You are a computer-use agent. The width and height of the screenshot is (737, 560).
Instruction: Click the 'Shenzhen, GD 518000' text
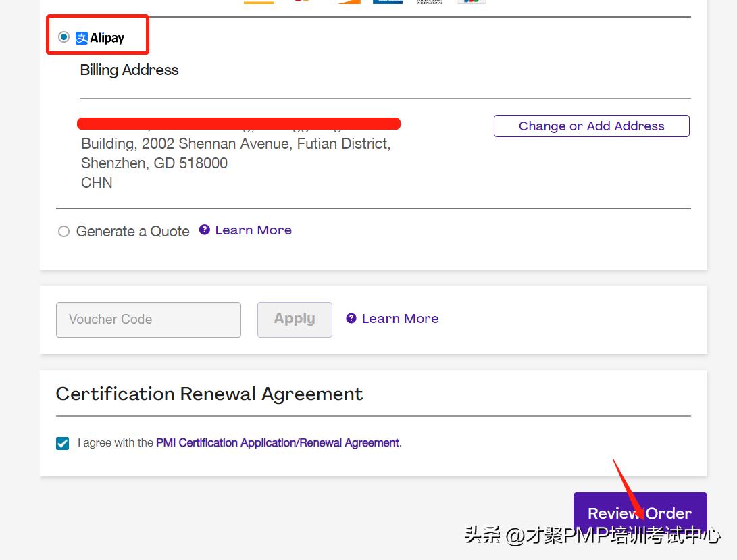pos(154,163)
